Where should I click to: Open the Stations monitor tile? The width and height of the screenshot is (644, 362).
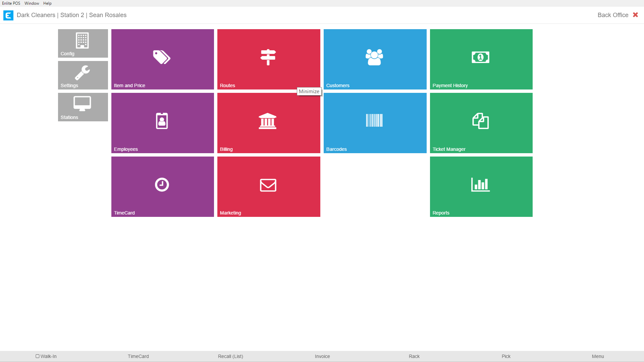(83, 107)
